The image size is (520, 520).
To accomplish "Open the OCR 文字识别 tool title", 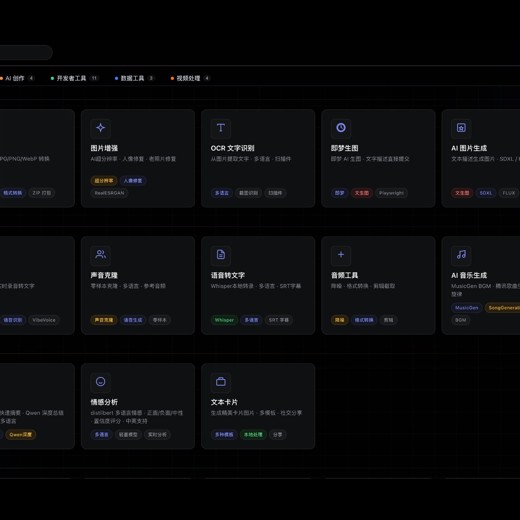I will 232,148.
